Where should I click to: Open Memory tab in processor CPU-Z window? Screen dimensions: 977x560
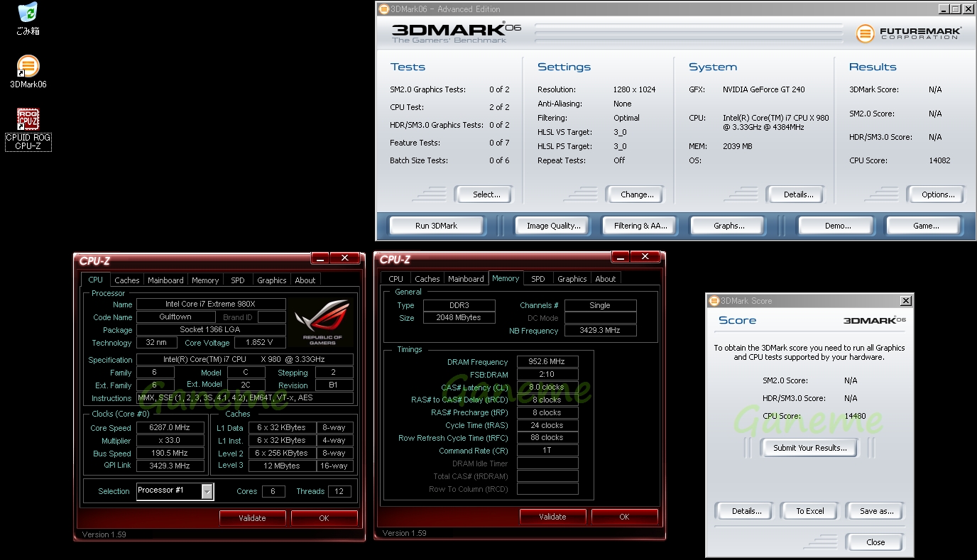tap(205, 280)
